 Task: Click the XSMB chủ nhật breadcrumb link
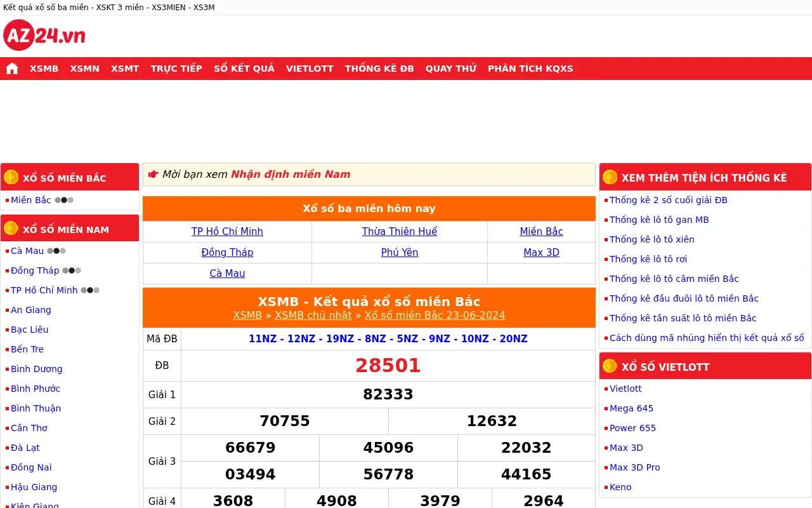313,316
